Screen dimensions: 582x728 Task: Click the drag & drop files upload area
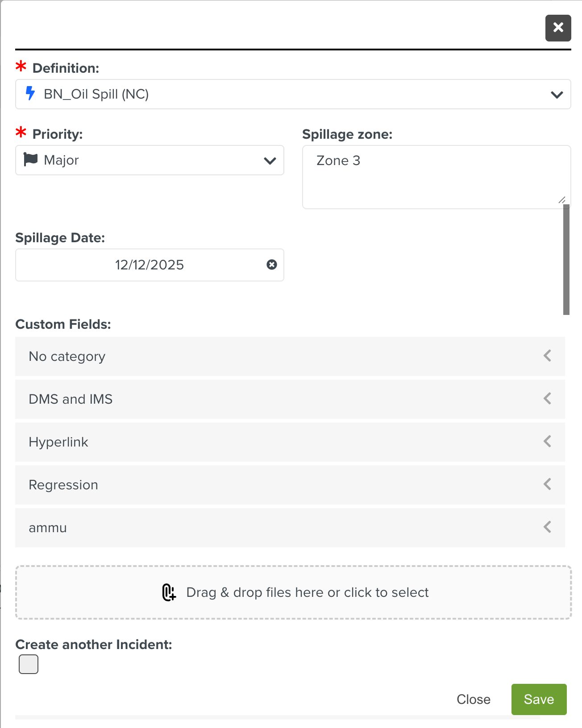click(x=293, y=592)
